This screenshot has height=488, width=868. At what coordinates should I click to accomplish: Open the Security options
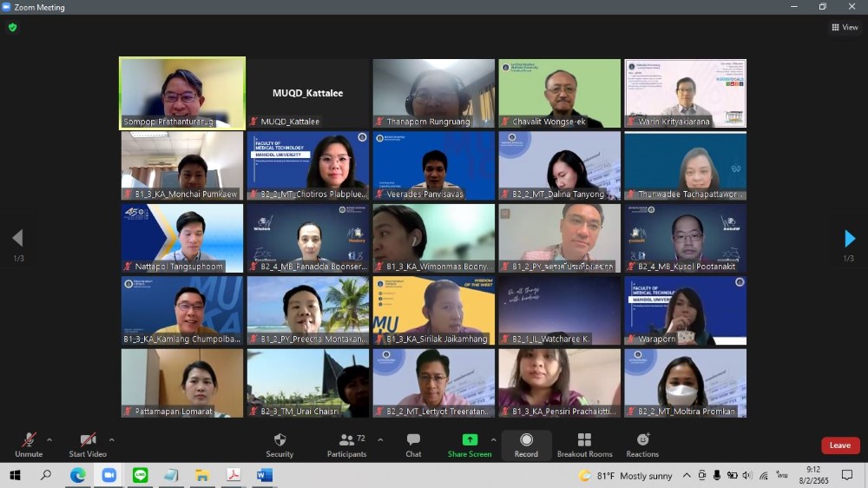279,445
